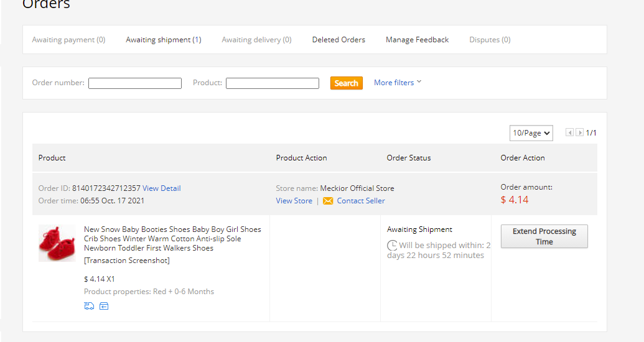Expand the More filters options
Screen dimensions: 644x342
pyautogui.click(x=398, y=83)
